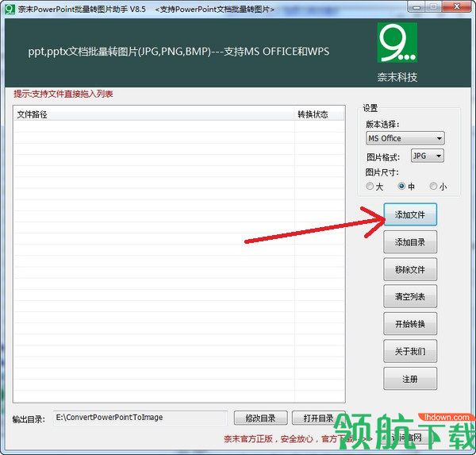
Task: Click the 文件路径 column header
Action: point(154,114)
